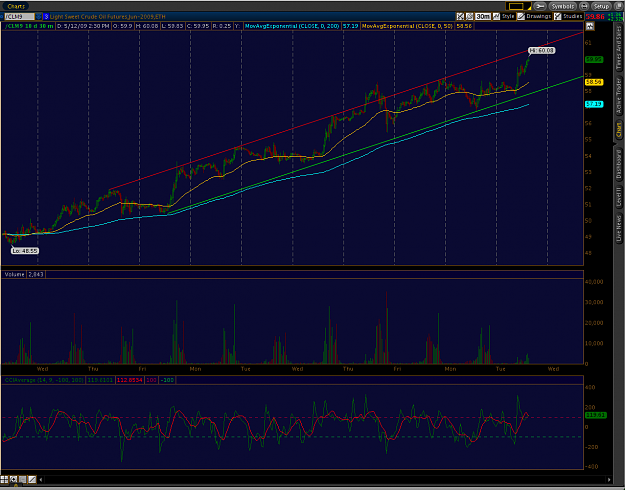Select the Chart side tab

point(619,130)
